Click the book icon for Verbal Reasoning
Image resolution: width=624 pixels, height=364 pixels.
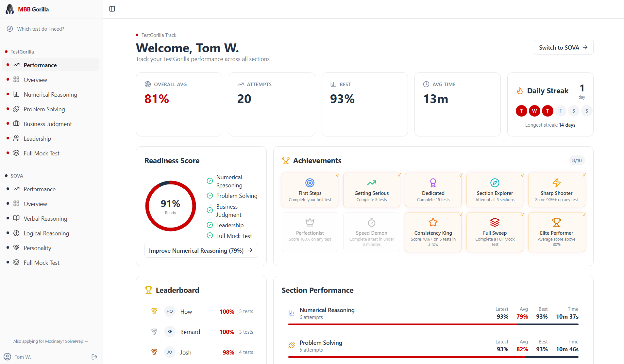tap(16, 218)
